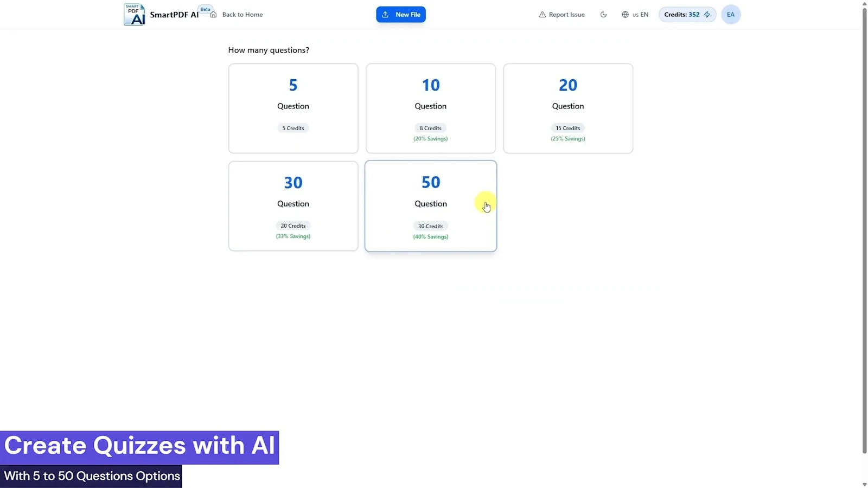This screenshot has width=868, height=488.
Task: Click the warning triangle Report Issue icon
Action: click(x=542, y=15)
